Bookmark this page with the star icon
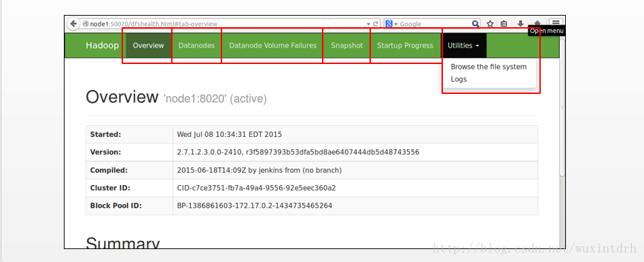The height and width of the screenshot is (262, 644). (490, 24)
